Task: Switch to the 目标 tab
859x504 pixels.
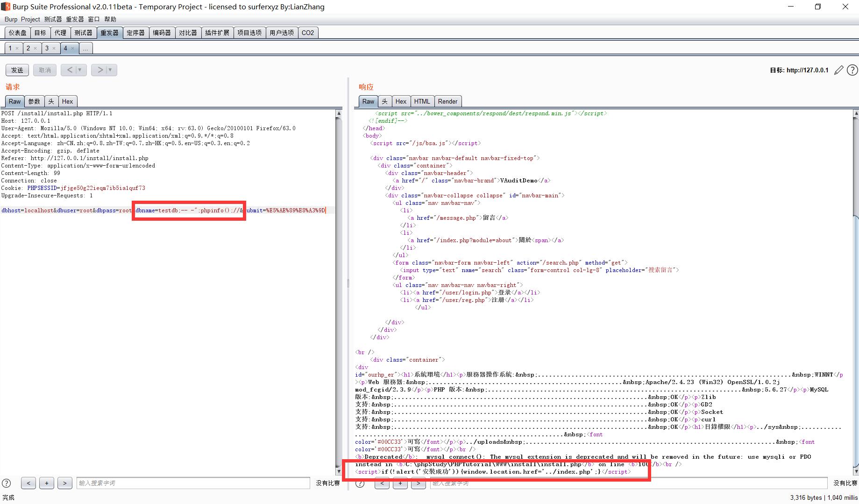Action: click(41, 33)
